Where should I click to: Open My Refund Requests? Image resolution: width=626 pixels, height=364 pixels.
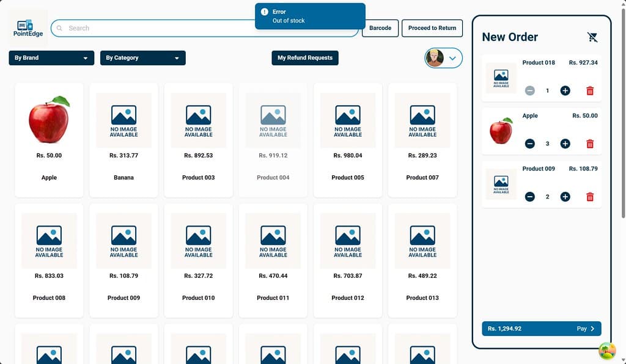pyautogui.click(x=305, y=58)
